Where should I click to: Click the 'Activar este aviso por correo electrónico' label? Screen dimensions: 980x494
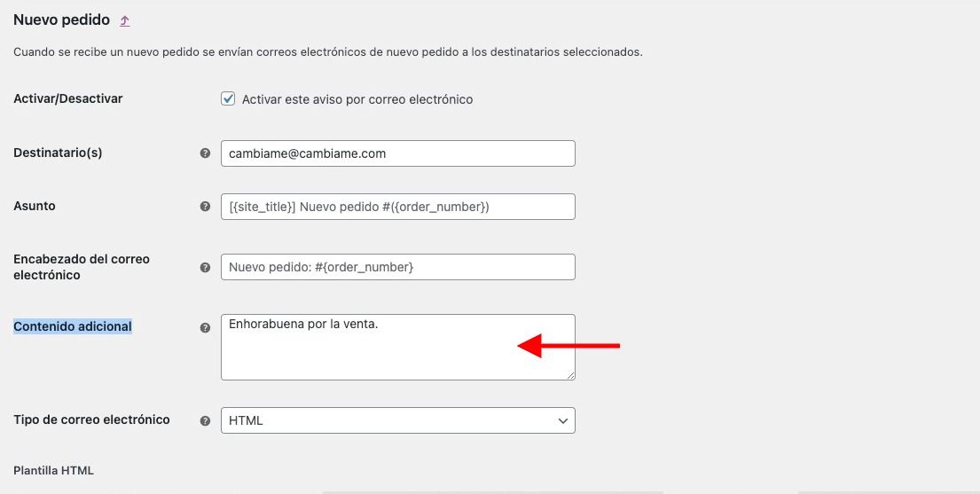click(357, 99)
